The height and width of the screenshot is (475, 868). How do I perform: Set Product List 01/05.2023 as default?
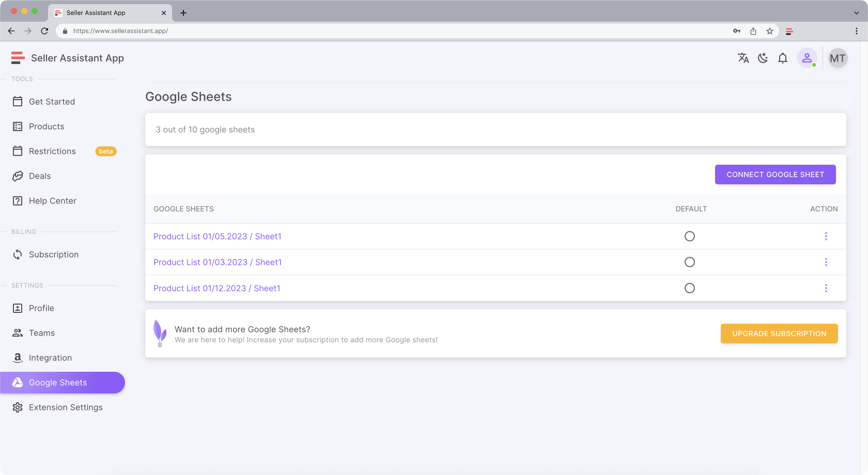[690, 236]
